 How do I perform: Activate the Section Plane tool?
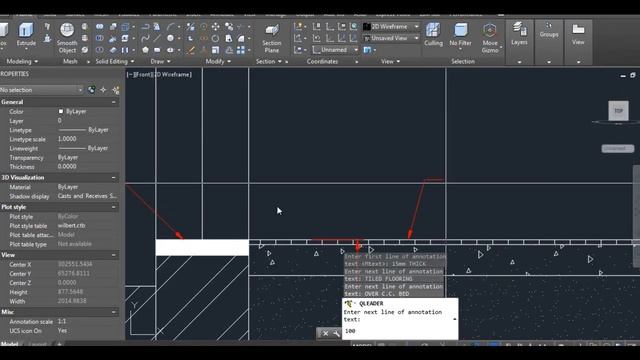(x=272, y=38)
